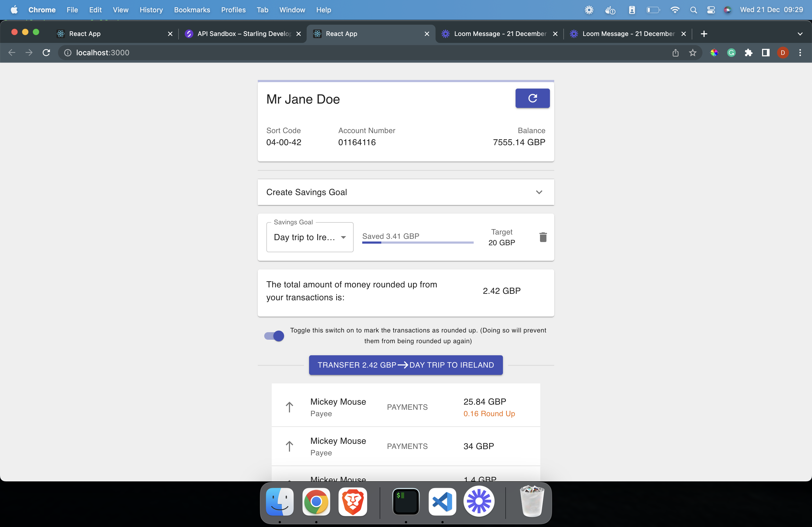Click the Wi-Fi status icon
812x527 pixels.
pos(675,10)
